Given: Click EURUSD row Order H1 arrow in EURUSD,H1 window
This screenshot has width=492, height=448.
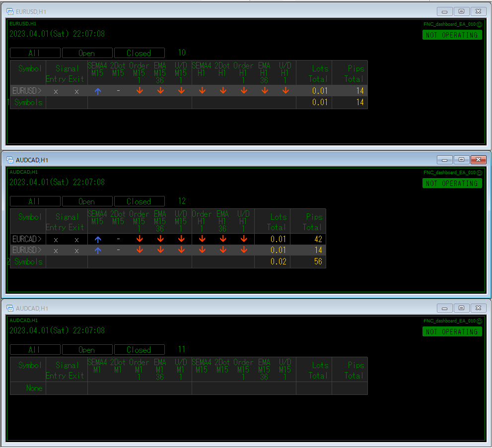Looking at the screenshot, I should pyautogui.click(x=244, y=91).
